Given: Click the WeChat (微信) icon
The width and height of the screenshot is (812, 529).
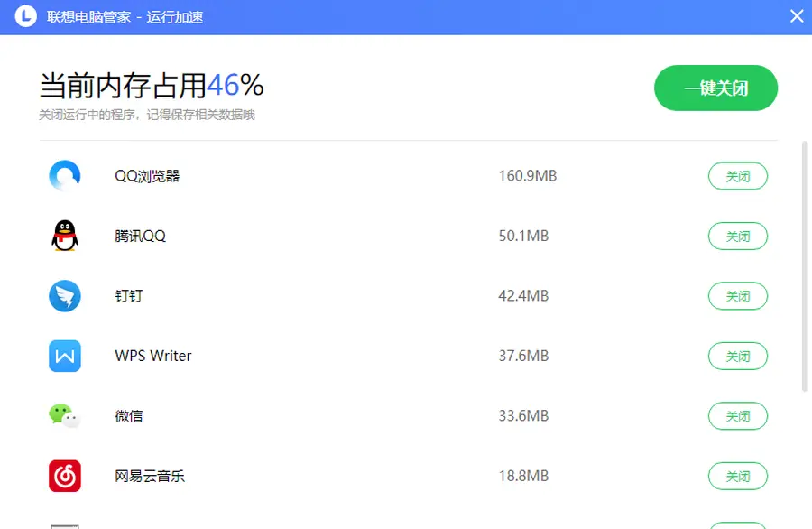Looking at the screenshot, I should (x=65, y=415).
